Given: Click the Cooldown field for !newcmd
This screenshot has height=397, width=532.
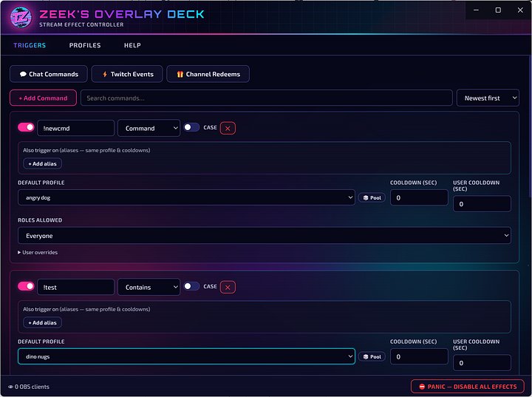Looking at the screenshot, I should (x=419, y=197).
